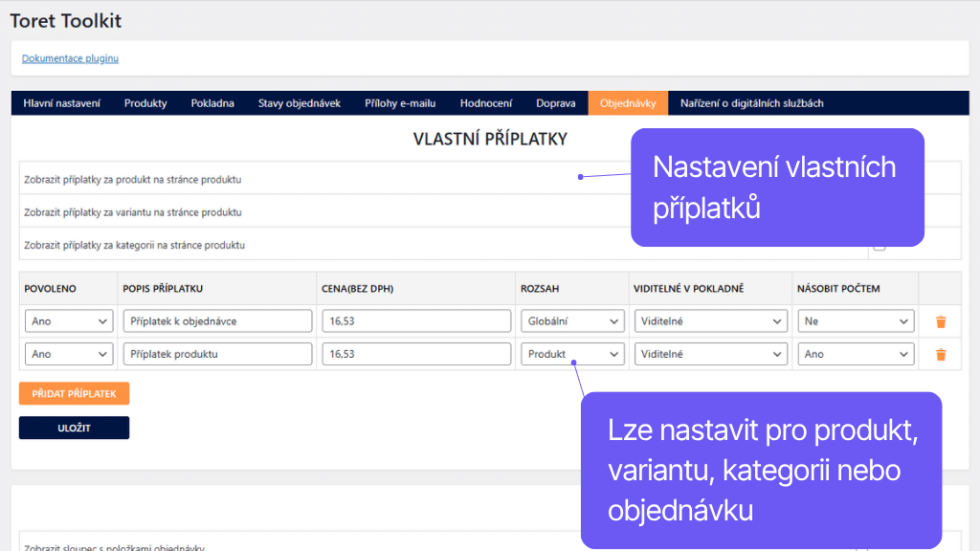Switch to the Hlavní nastavení tab
The image size is (980, 551).
60,102
